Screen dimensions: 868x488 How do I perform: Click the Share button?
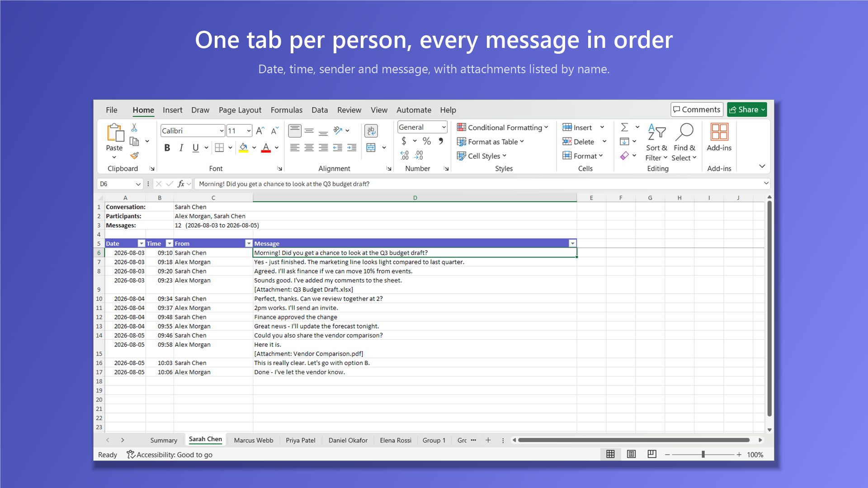tap(747, 110)
